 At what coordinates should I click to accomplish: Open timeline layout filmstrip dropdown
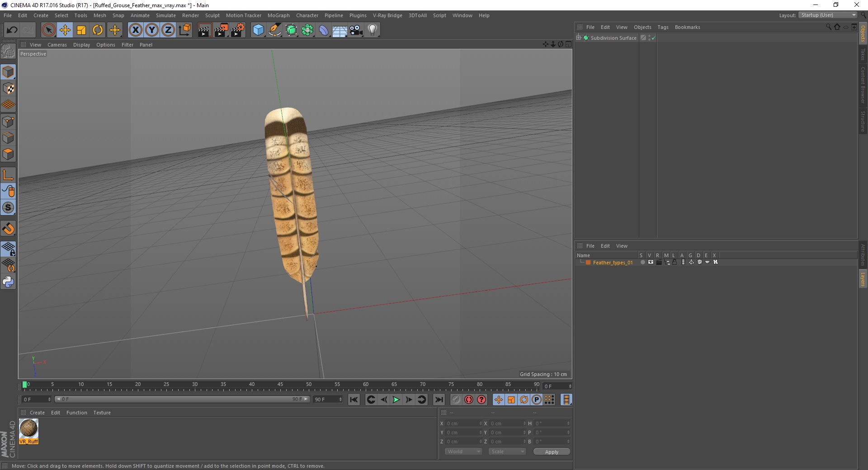click(566, 399)
